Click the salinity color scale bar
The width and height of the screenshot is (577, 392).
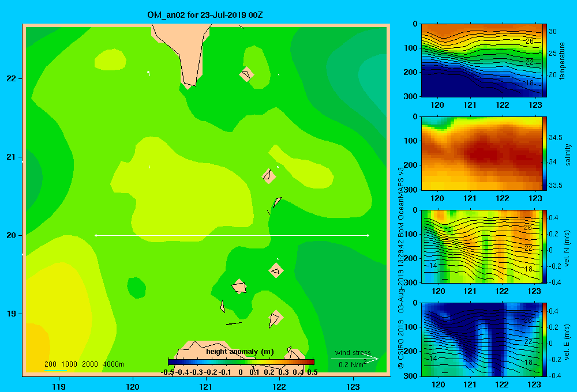[x=545, y=153]
